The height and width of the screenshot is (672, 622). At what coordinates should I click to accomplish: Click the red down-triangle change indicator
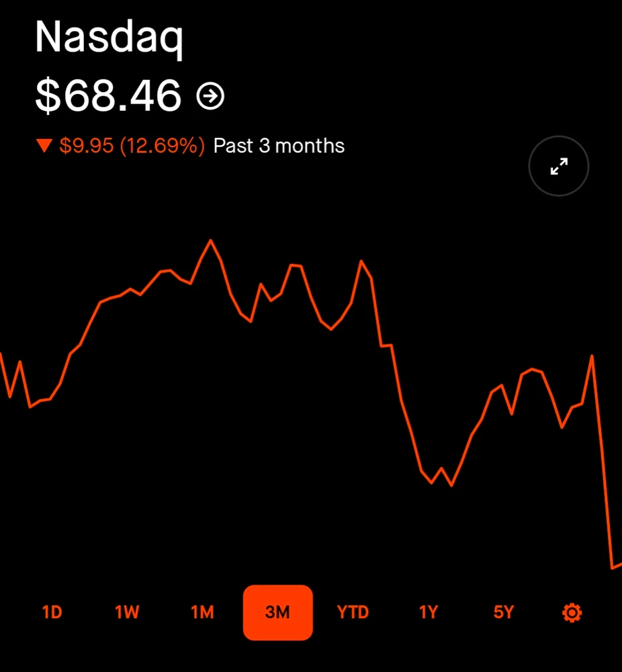[x=44, y=146]
